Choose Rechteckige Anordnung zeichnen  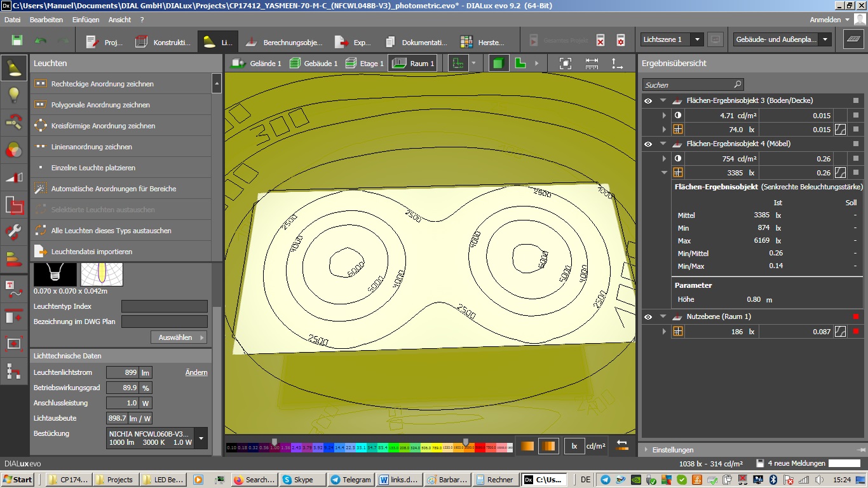(x=121, y=84)
